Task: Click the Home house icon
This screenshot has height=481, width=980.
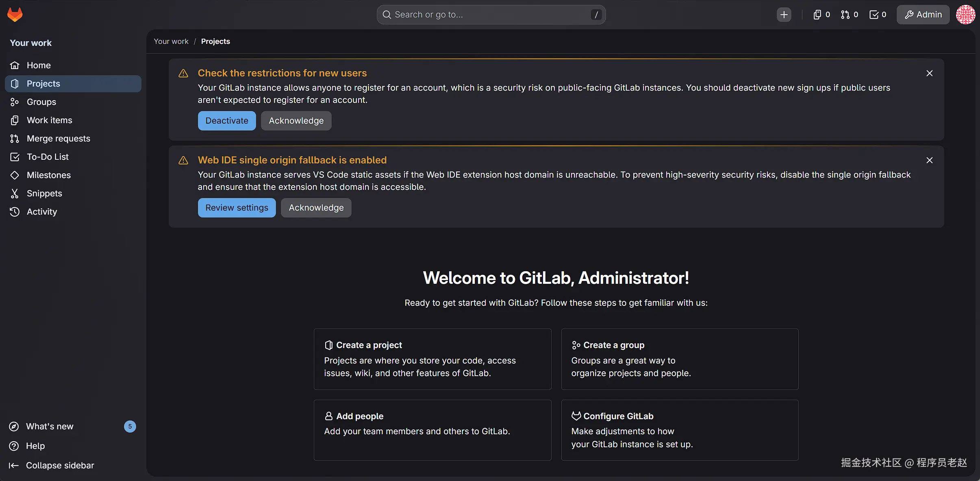Action: 15,65
